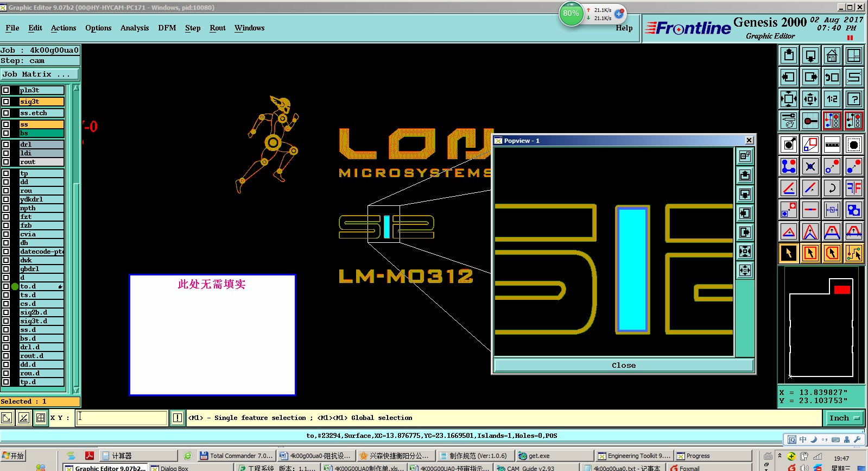Click the home view icon
Screen dimensions: 868x471
click(x=832, y=55)
